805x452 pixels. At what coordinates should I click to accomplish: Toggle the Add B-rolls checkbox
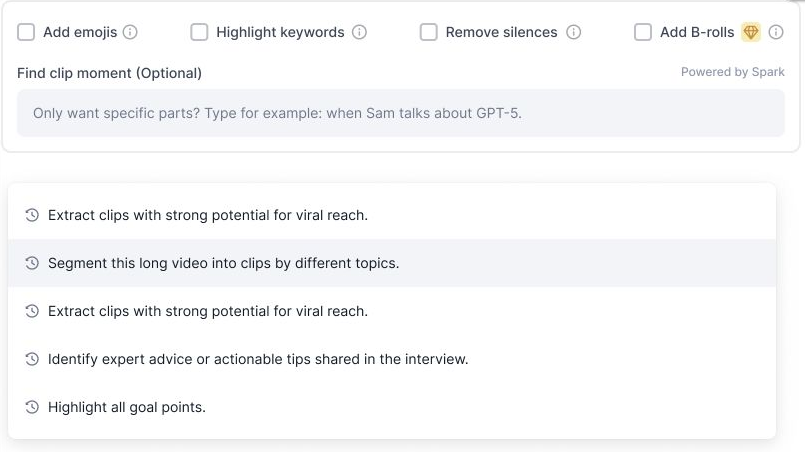pyautogui.click(x=643, y=32)
